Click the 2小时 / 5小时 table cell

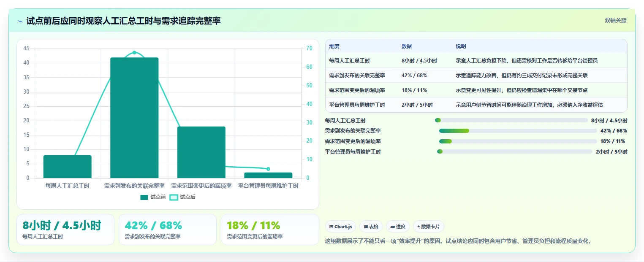(x=417, y=105)
